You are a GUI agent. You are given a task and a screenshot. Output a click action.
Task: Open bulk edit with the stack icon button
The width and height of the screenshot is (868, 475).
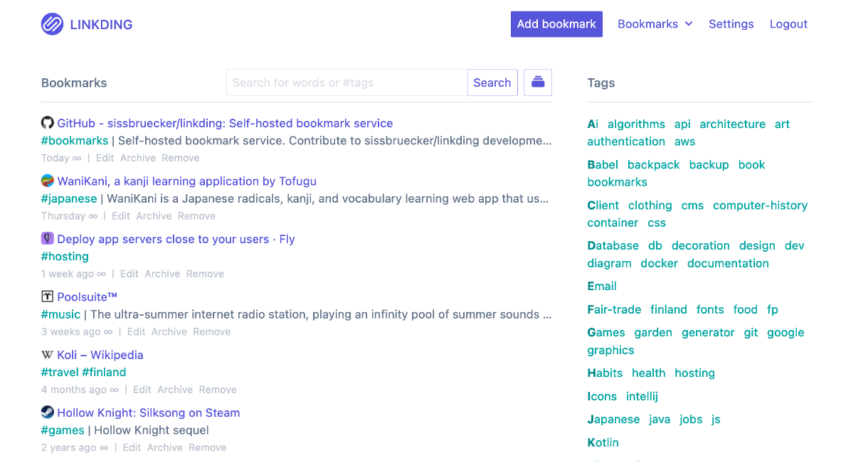point(538,82)
